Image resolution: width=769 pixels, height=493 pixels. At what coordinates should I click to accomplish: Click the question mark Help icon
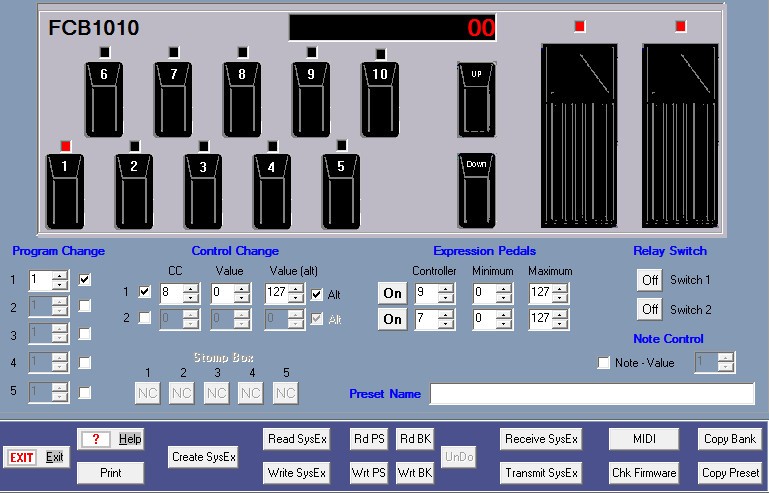pyautogui.click(x=95, y=439)
